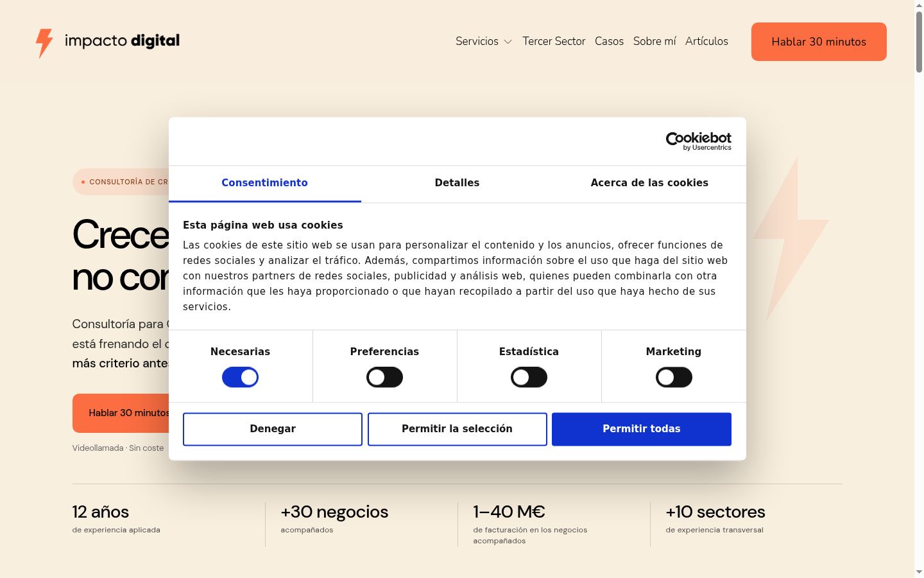Click the Denegar button
The width and height of the screenshot is (924, 578).
pyautogui.click(x=273, y=429)
